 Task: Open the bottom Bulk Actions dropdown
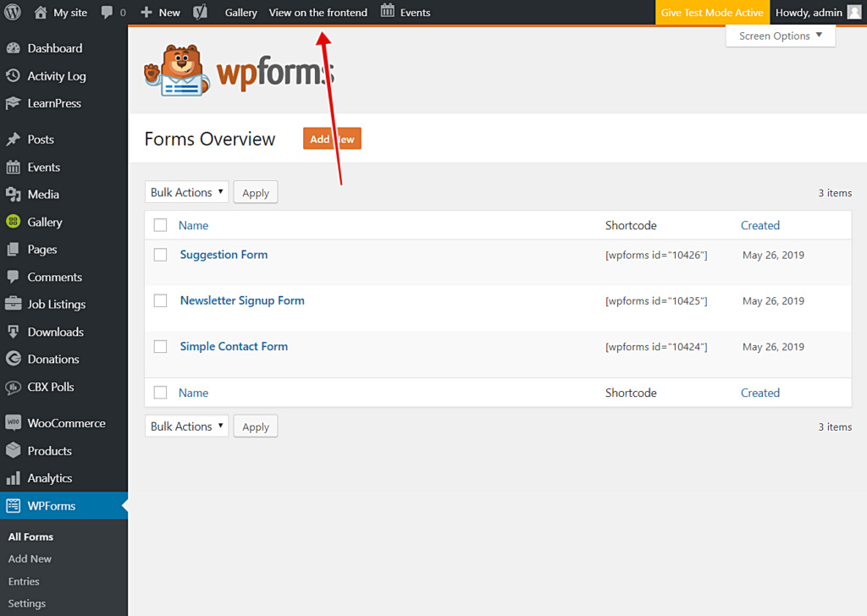(186, 426)
